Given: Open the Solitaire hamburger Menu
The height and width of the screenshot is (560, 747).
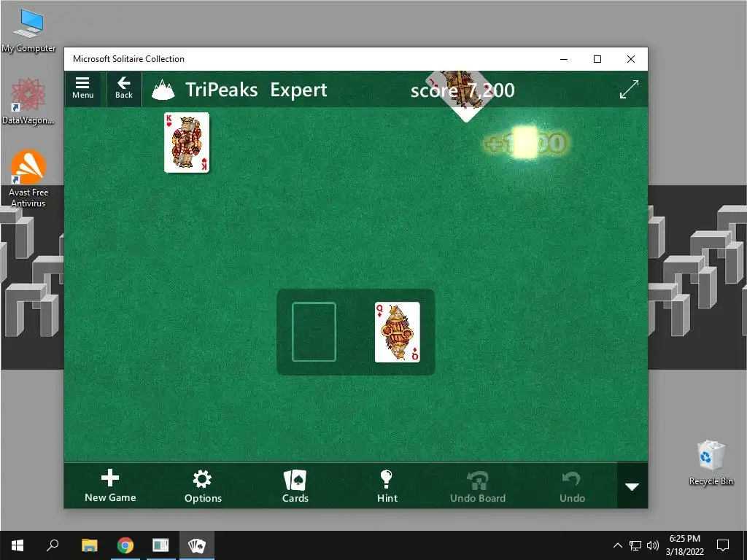Looking at the screenshot, I should [x=82, y=88].
